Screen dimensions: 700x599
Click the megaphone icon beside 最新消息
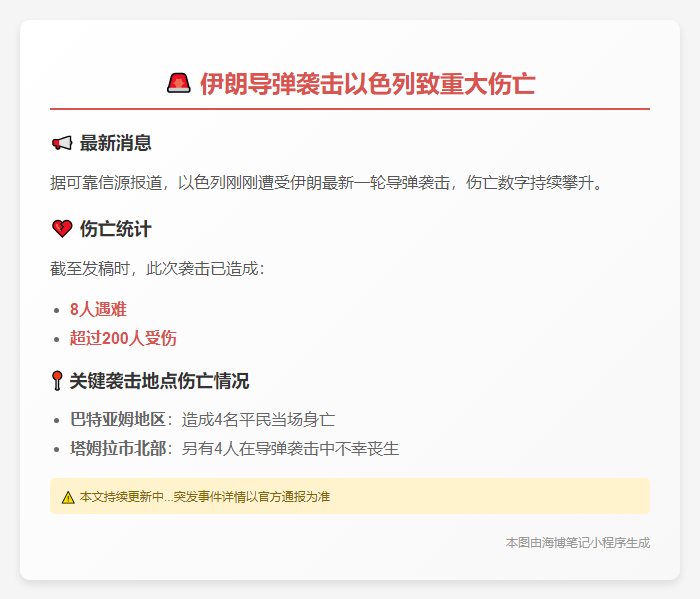pyautogui.click(x=61, y=143)
